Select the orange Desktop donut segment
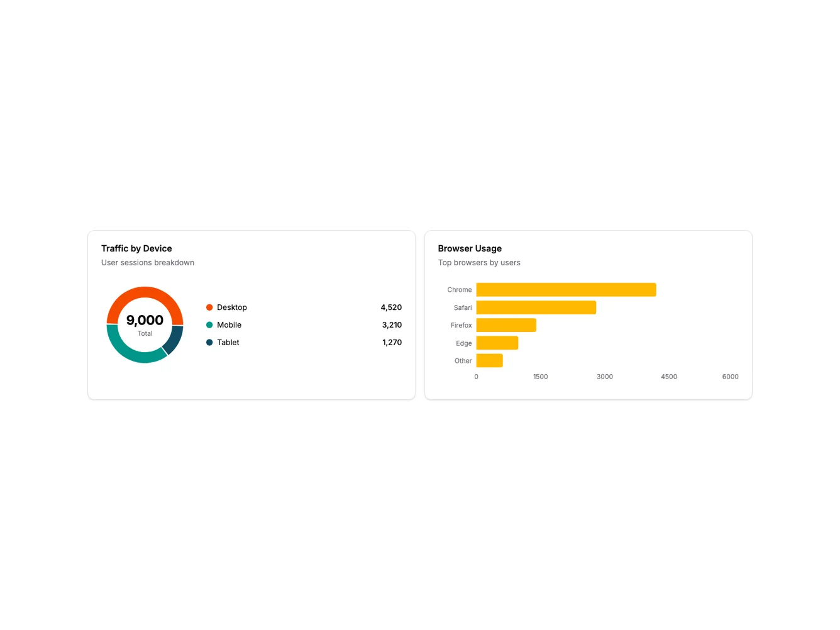Viewport: 840px width, 630px height. coord(145,293)
